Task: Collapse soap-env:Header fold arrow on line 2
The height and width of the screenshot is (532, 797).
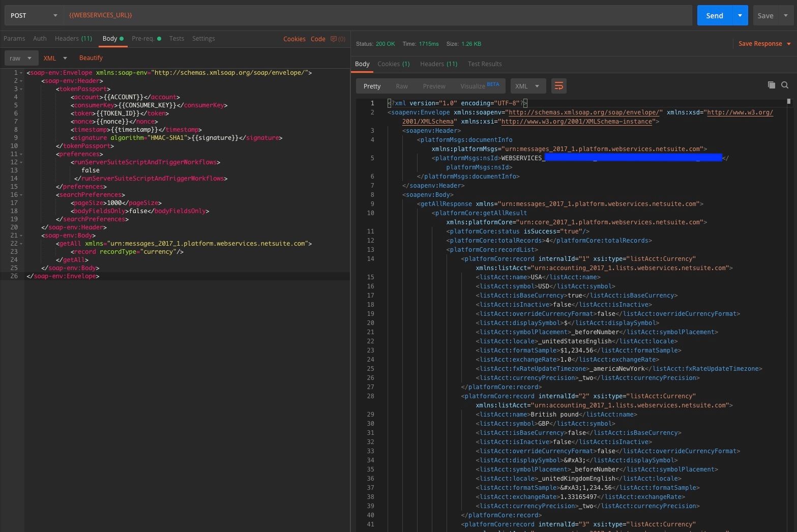Action: coord(21,81)
